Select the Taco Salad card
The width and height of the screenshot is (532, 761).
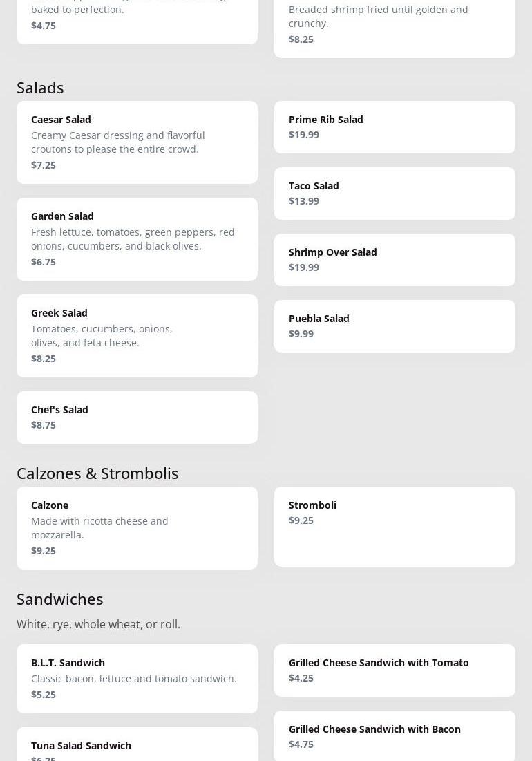click(395, 193)
